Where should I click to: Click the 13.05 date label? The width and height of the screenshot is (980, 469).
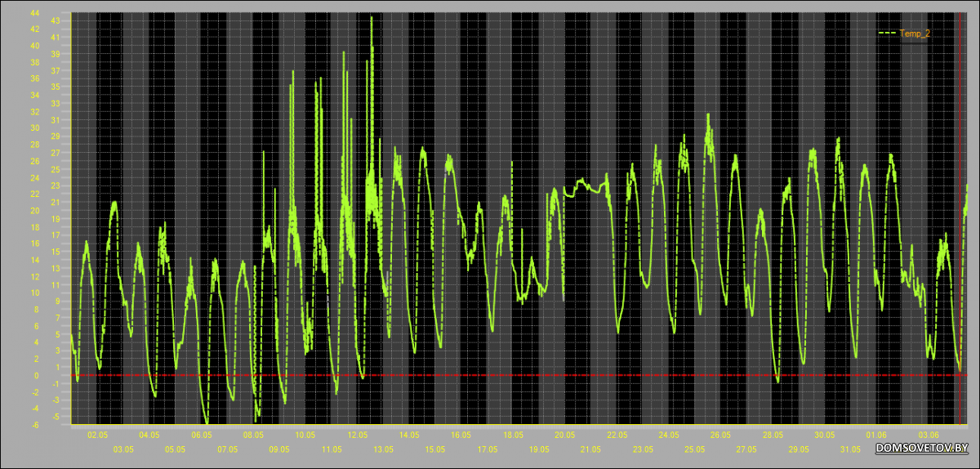(383, 449)
